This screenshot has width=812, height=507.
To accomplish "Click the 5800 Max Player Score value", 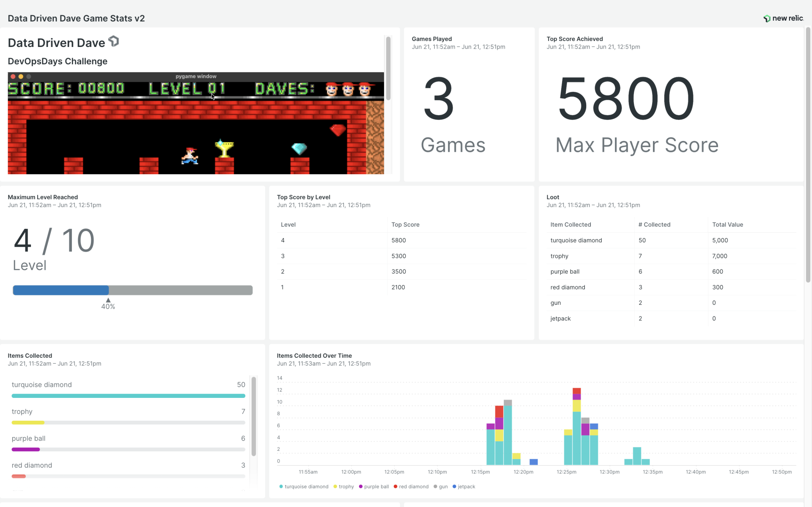I will [625, 98].
